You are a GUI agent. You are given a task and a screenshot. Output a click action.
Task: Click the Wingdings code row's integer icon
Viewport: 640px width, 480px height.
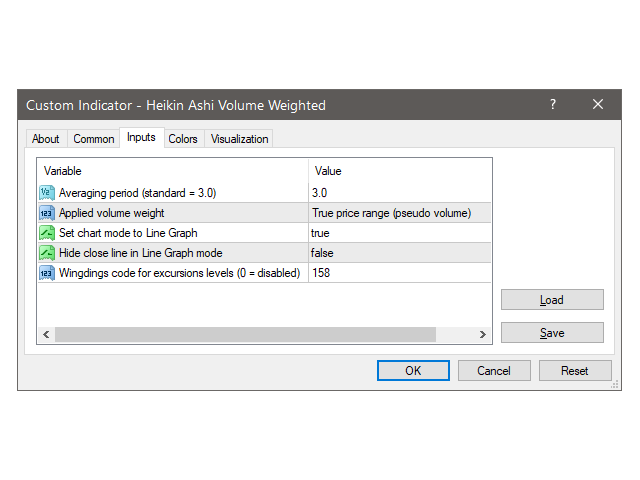47,273
